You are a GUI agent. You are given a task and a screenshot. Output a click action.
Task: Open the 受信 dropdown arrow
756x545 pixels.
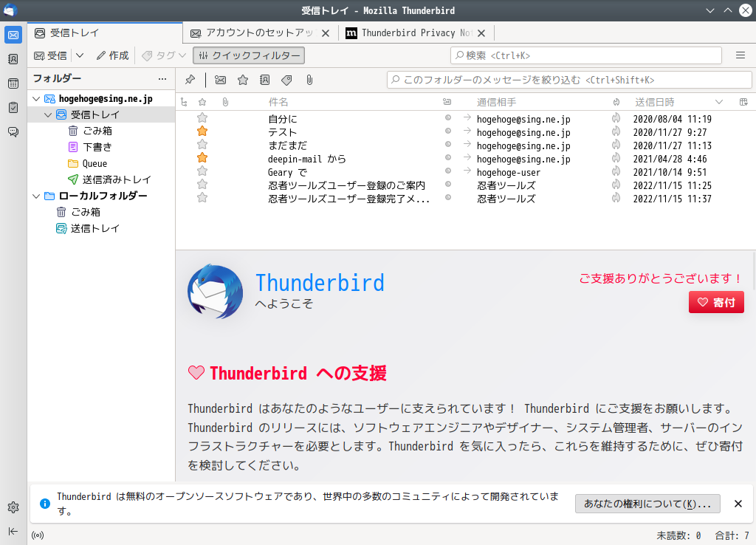click(80, 55)
